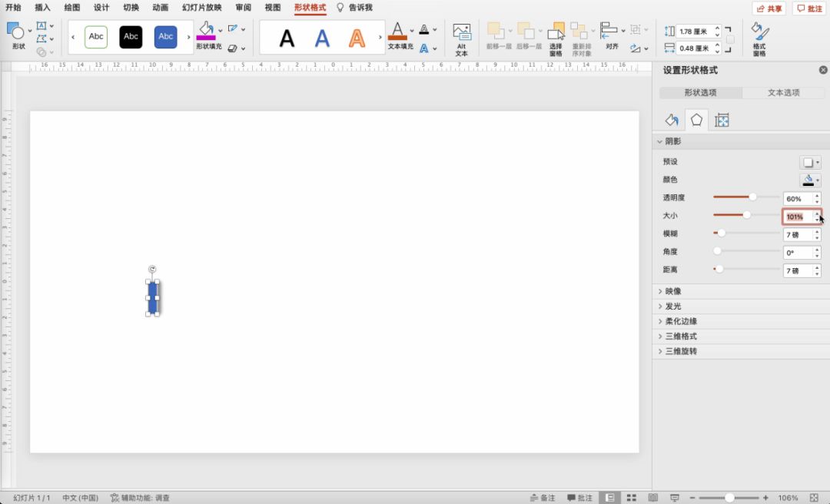Select the white outlined Abc shape style

tap(96, 37)
